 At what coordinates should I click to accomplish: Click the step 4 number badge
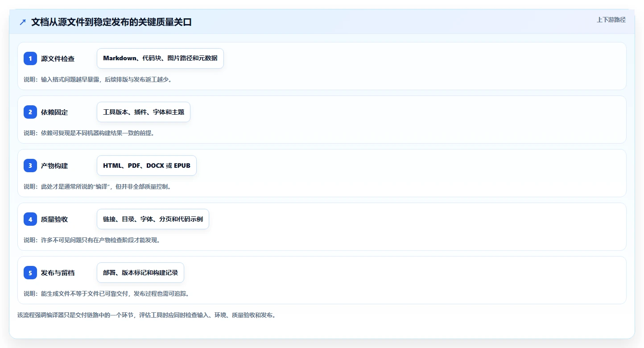coord(30,219)
